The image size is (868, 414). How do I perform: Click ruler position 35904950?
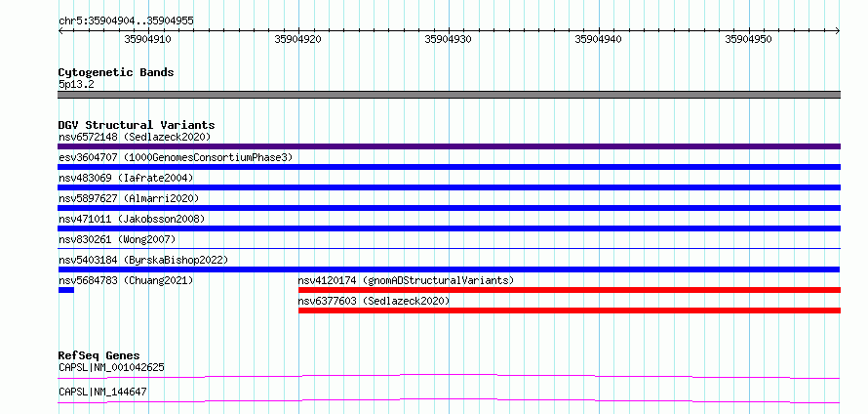748,39
